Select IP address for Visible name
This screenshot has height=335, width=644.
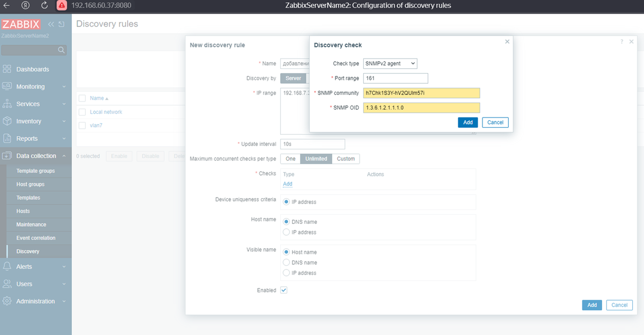[x=286, y=273]
